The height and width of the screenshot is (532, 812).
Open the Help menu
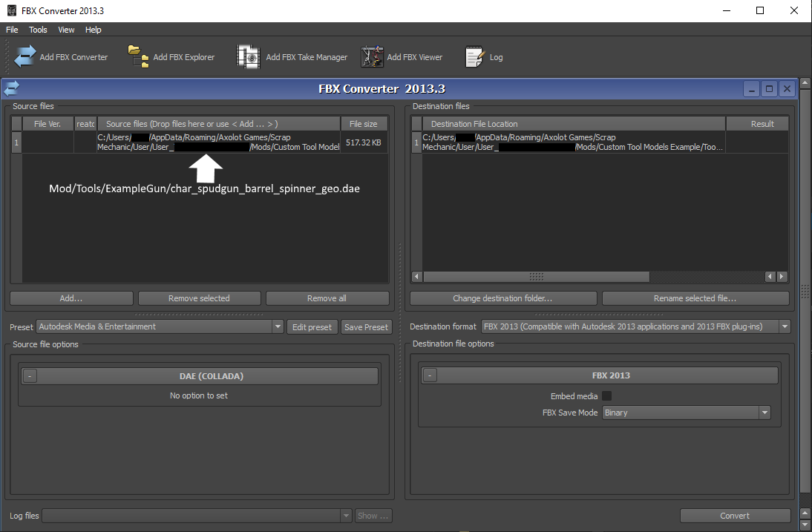coord(94,30)
